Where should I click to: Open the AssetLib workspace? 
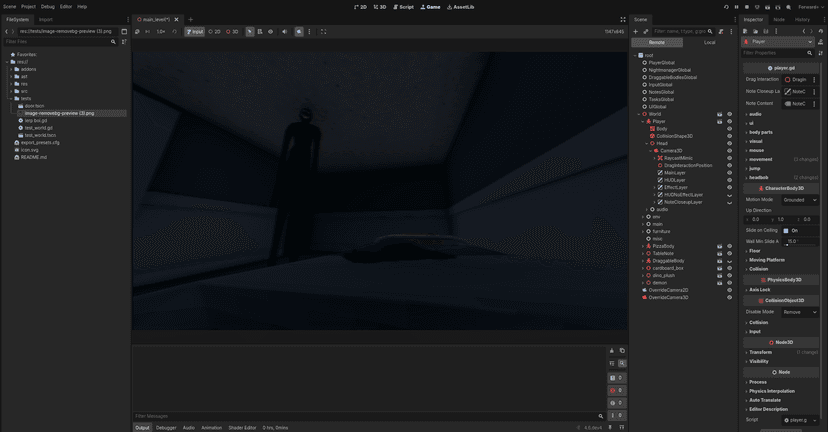(x=460, y=6)
